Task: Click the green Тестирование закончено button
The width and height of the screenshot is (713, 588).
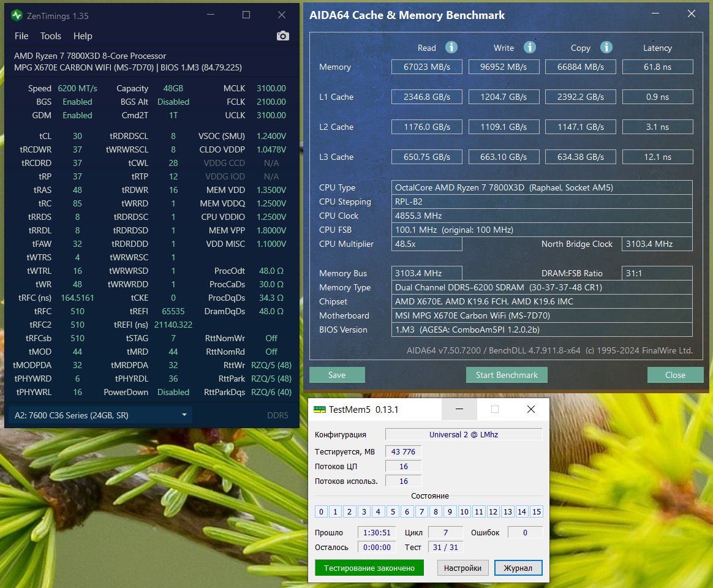Action: point(369,568)
